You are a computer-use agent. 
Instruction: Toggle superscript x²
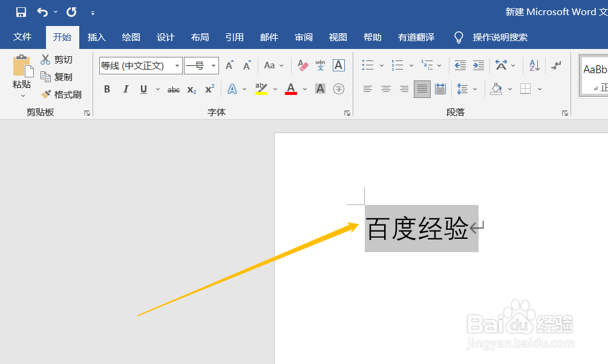pyautogui.click(x=210, y=89)
